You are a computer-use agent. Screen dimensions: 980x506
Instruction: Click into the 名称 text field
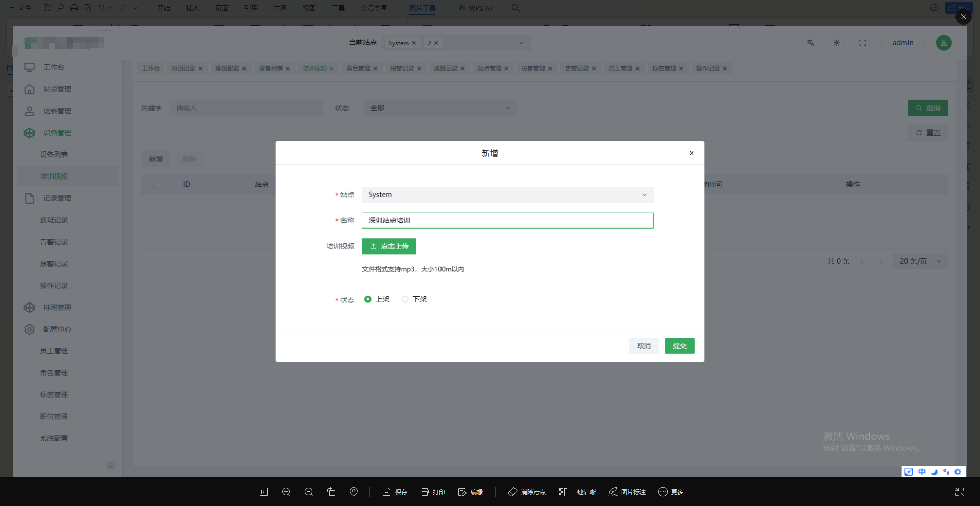(507, 220)
